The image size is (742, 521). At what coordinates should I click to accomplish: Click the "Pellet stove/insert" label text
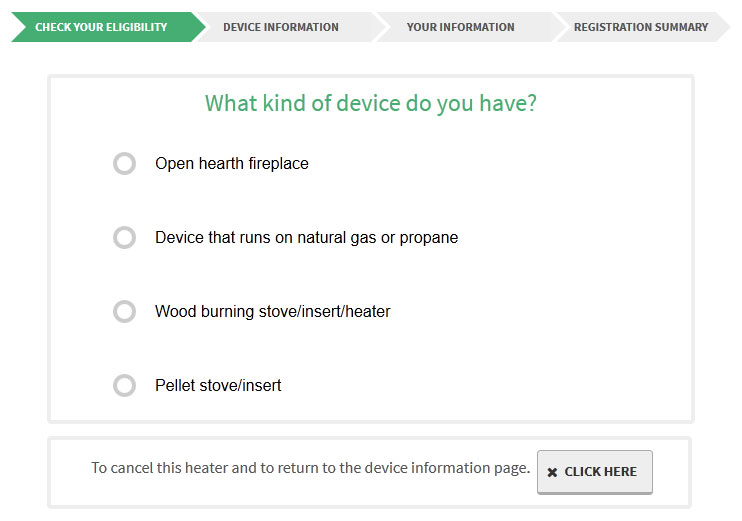point(218,386)
